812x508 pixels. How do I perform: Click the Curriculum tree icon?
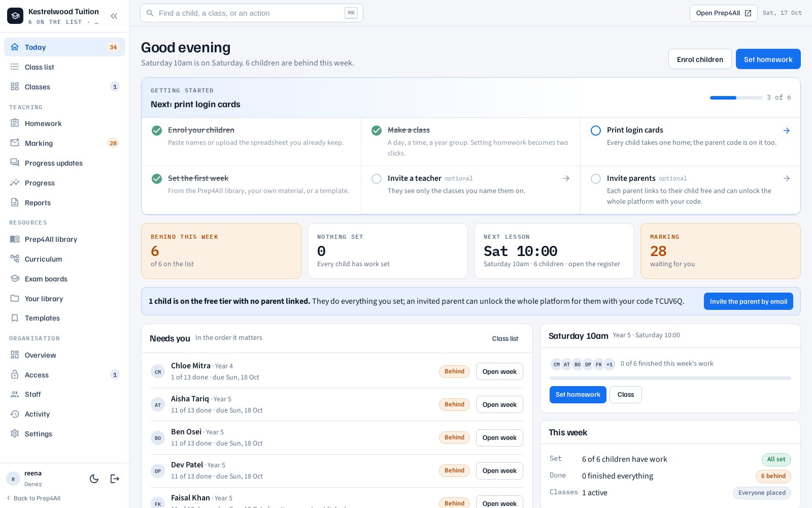click(15, 259)
